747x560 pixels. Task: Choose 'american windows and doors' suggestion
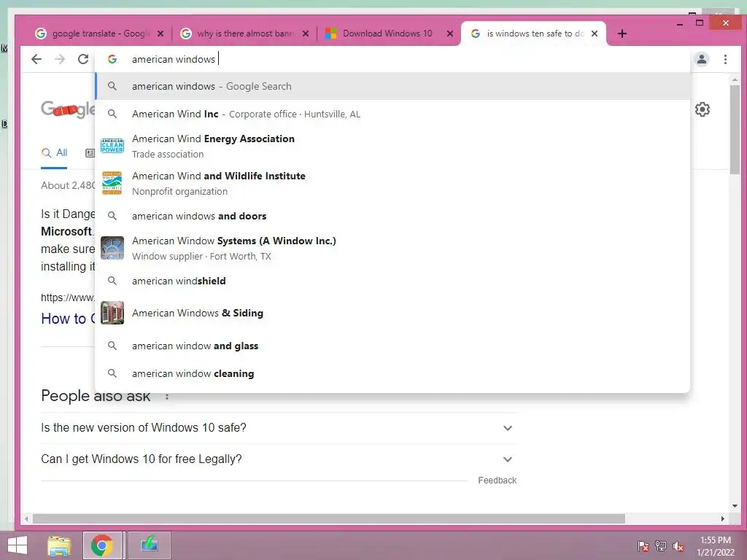pos(393,216)
